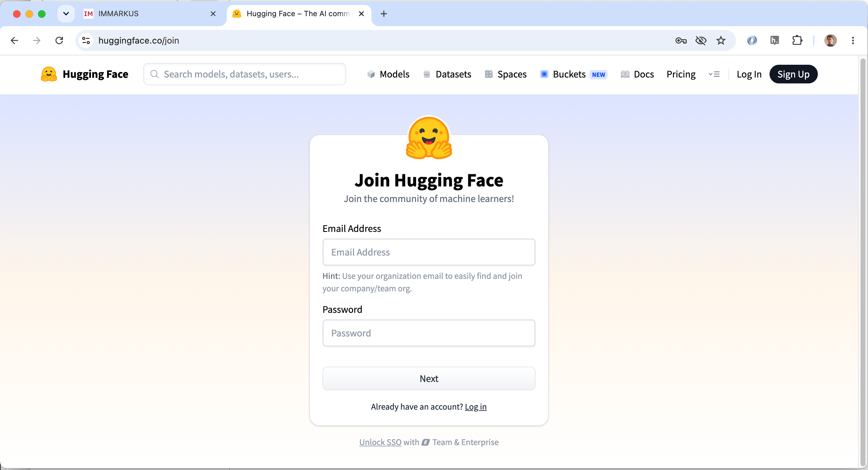This screenshot has height=470, width=868.
Task: Open the Hypothesis 'h.' extension
Action: coord(774,41)
